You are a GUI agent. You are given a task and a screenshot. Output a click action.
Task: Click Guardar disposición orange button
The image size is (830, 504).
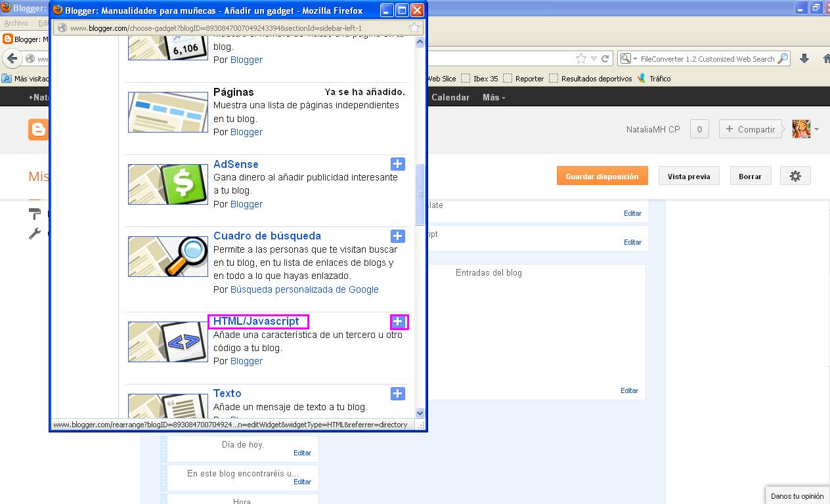(602, 176)
